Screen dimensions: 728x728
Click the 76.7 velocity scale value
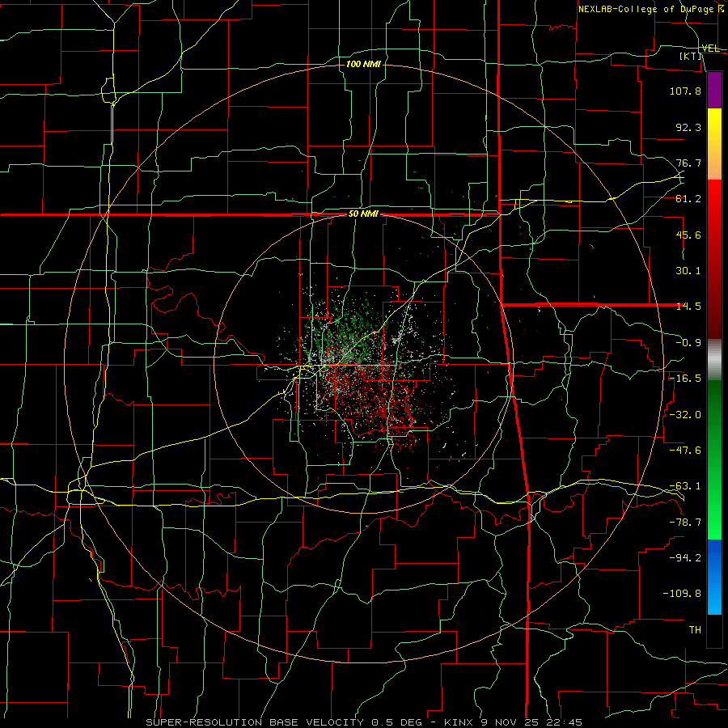pyautogui.click(x=688, y=163)
